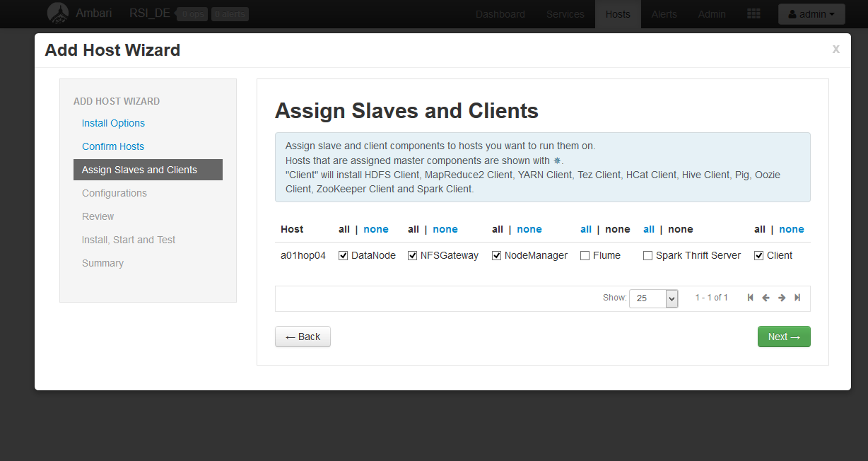
Task: Enable the Spark Thrift Server checkbox
Action: click(647, 255)
